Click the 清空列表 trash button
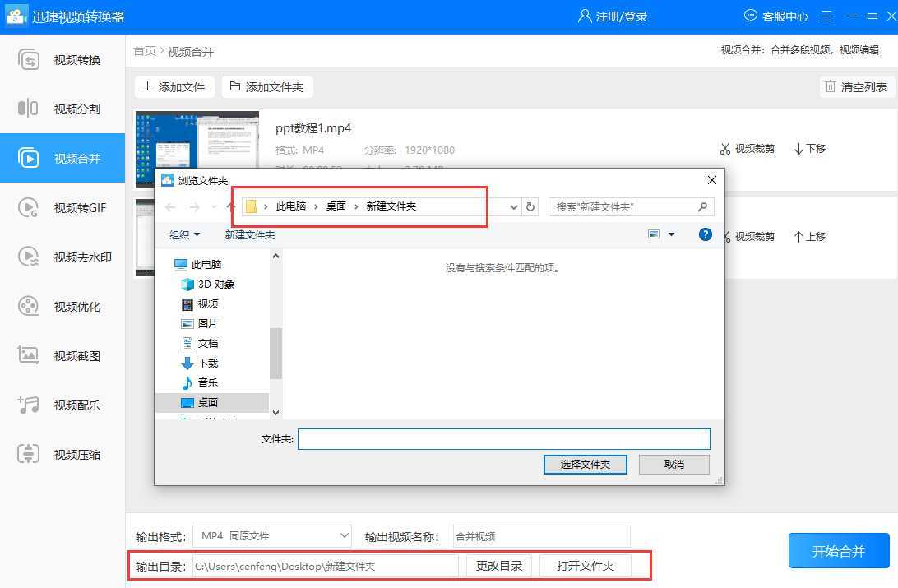 pyautogui.click(x=857, y=87)
